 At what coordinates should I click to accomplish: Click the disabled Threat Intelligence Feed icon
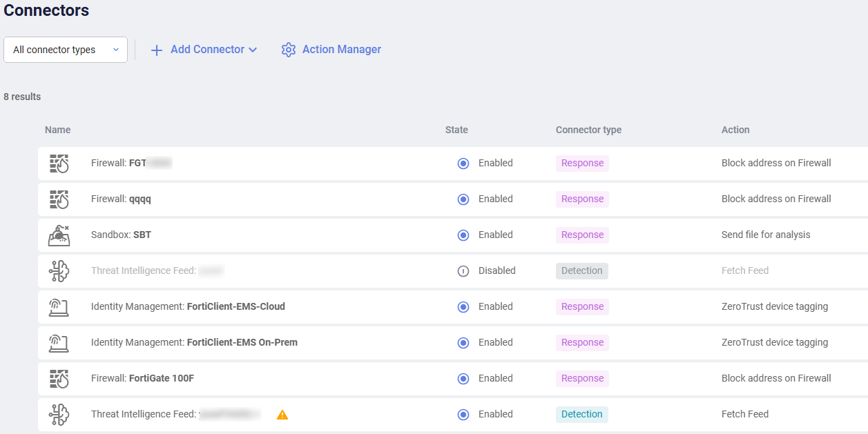59,271
